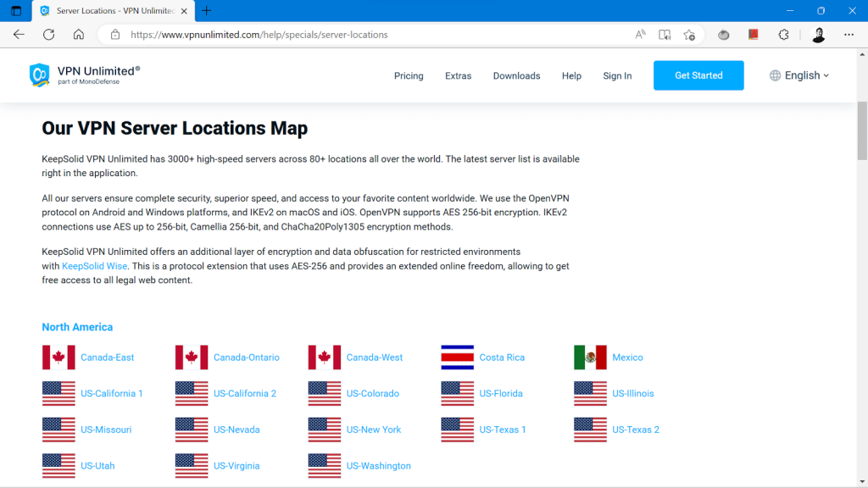Close the Server Locations tab
The height and width of the screenshot is (488, 868).
(184, 10)
